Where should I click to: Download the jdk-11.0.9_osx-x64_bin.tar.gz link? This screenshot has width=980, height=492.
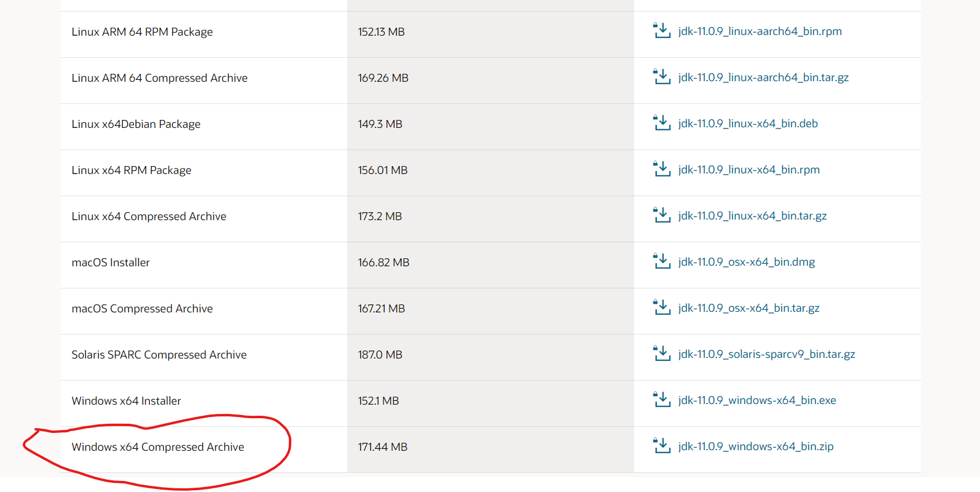click(749, 308)
